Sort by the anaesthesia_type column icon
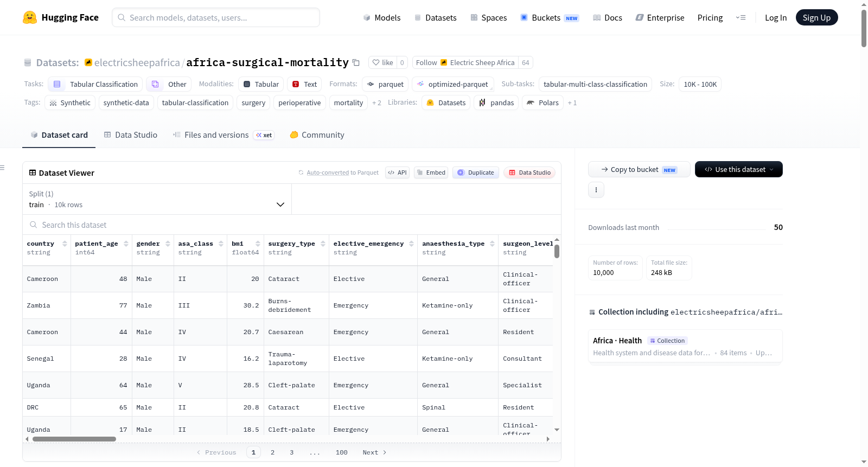Screen dimensions: 868x467 pyautogui.click(x=492, y=244)
